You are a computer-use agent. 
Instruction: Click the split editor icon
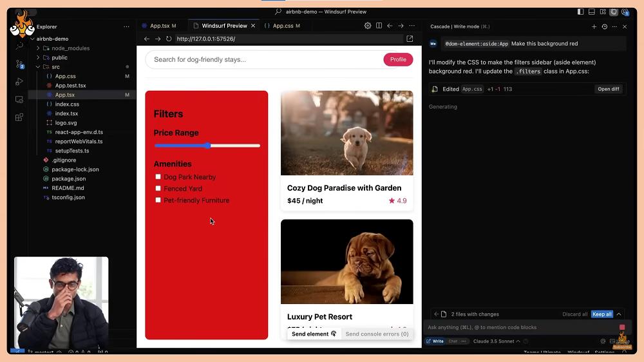(379, 26)
